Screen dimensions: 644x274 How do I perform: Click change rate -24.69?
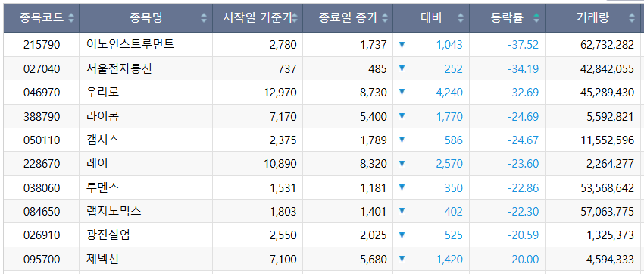[x=523, y=116]
